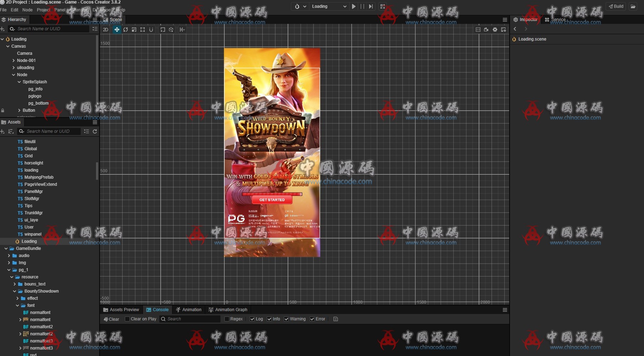Click the Build button
The height and width of the screenshot is (356, 644).
tap(616, 6)
